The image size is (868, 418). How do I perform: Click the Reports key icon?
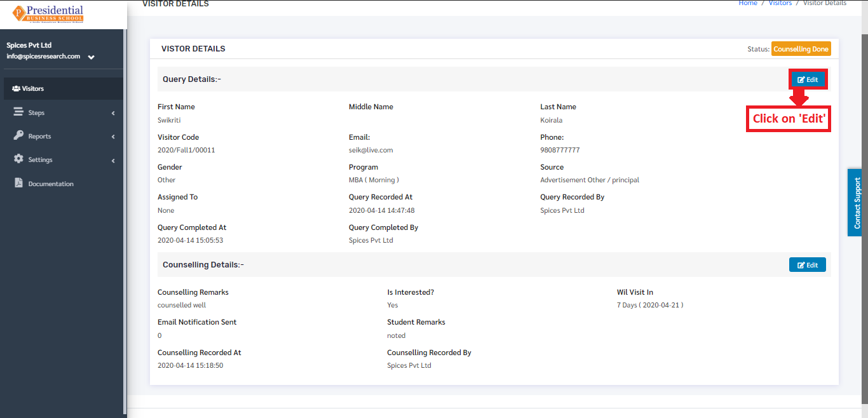coord(18,135)
